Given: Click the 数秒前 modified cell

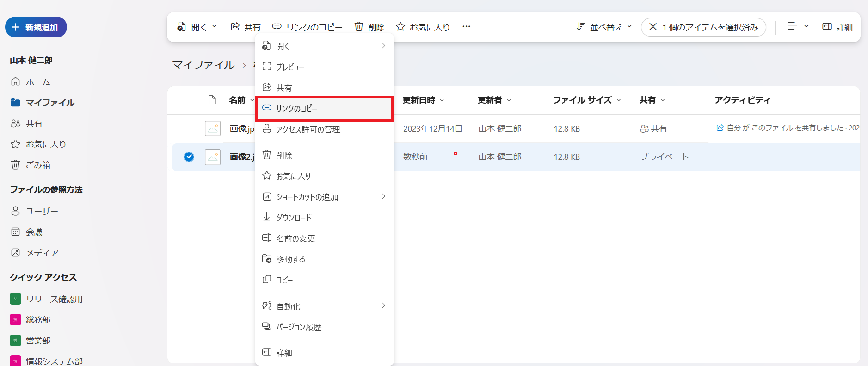Looking at the screenshot, I should pos(415,157).
